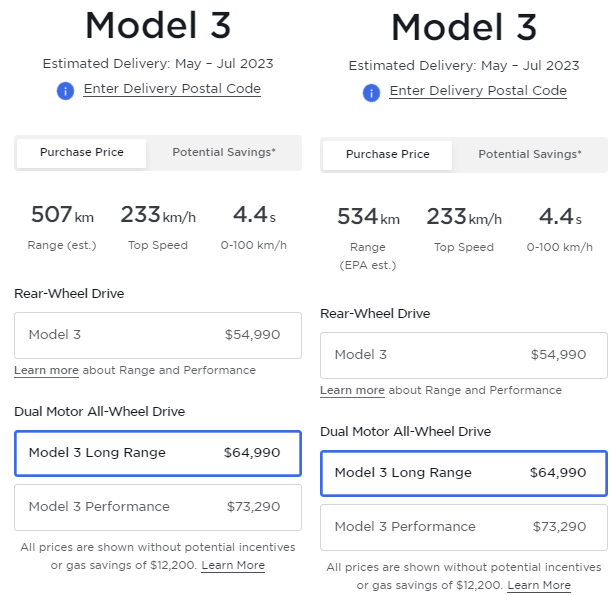Switch to Potential Savings tab in left panel
612x595 pixels.
[224, 153]
